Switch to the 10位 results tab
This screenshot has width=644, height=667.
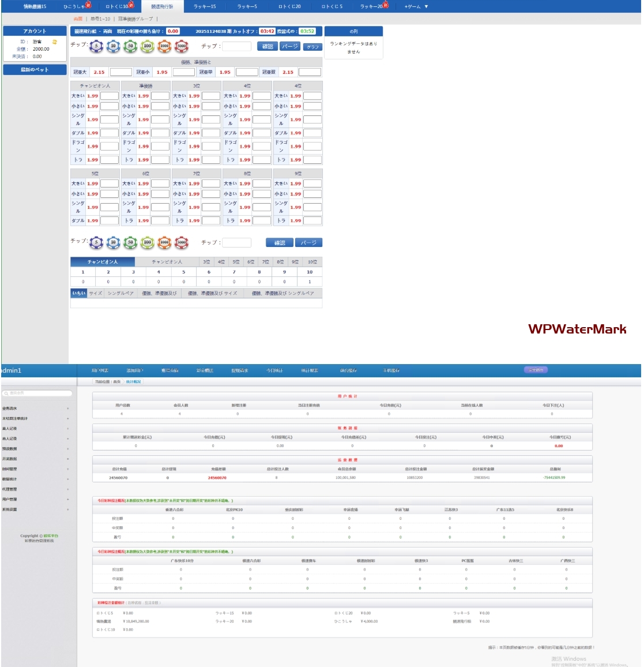(x=312, y=262)
